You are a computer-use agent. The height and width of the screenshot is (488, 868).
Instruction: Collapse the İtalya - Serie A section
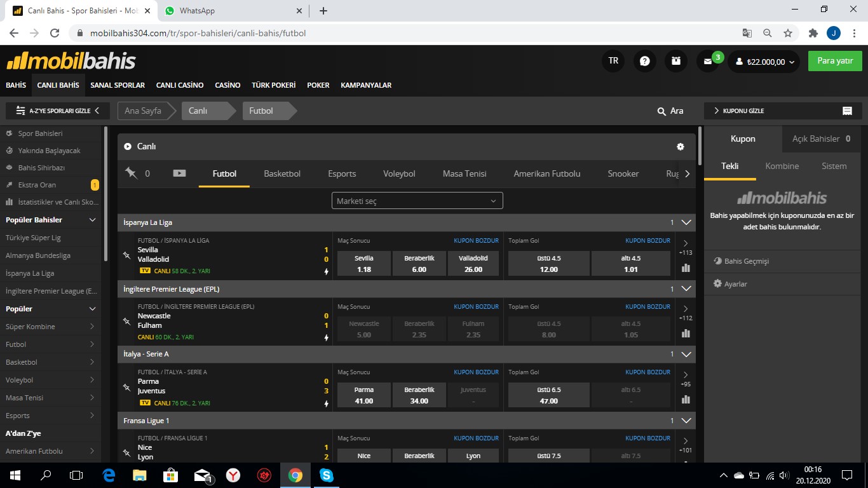pyautogui.click(x=686, y=354)
